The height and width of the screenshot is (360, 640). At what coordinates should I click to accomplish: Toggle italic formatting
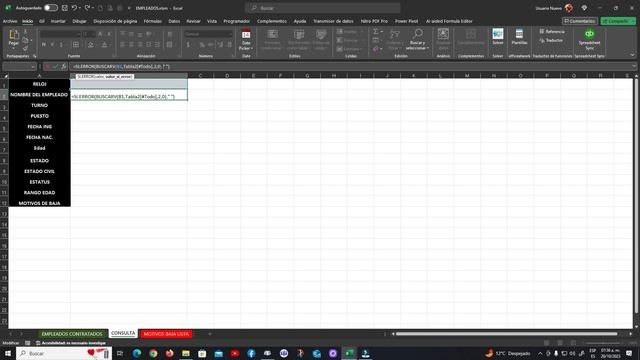52,44
